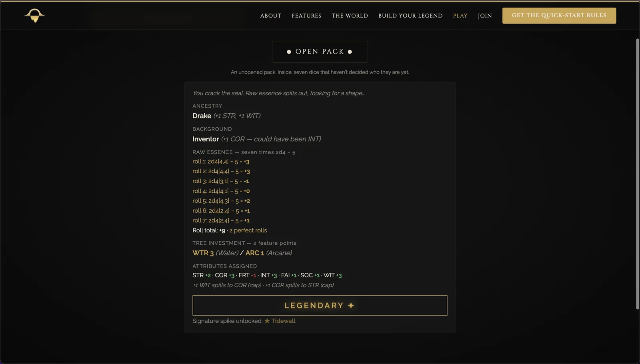
Task: Click the '2 perfect rolls' text
Action: pos(248,230)
